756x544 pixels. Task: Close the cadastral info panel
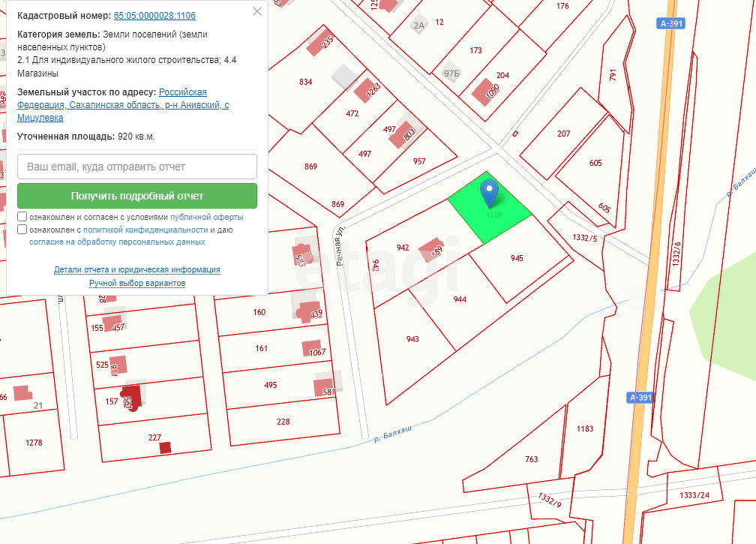coord(257,11)
